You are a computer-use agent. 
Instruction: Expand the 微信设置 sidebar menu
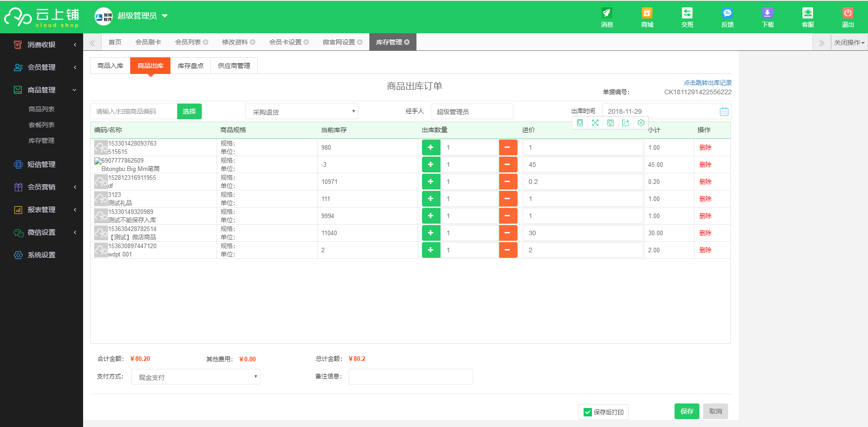tap(42, 232)
